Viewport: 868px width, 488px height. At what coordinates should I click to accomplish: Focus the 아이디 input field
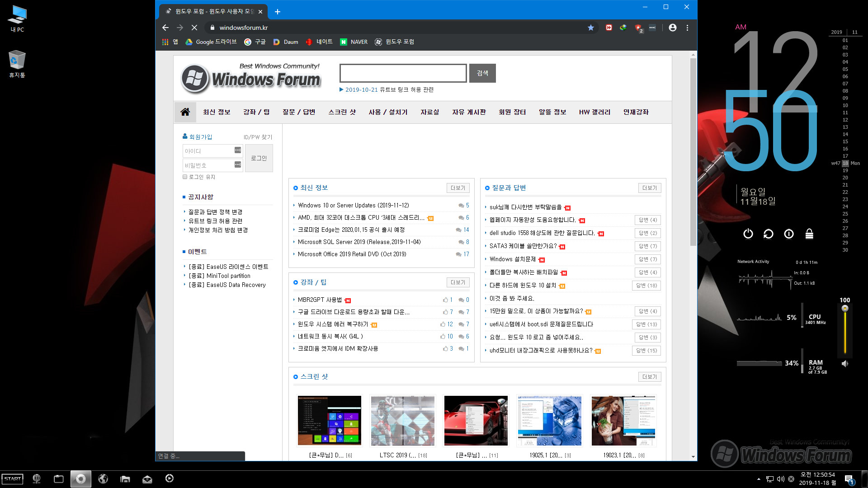click(213, 150)
